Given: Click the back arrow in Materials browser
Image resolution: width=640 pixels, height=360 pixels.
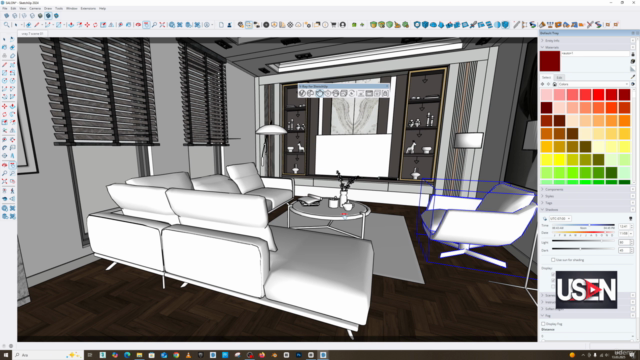Looking at the screenshot, I should pyautogui.click(x=543, y=84).
